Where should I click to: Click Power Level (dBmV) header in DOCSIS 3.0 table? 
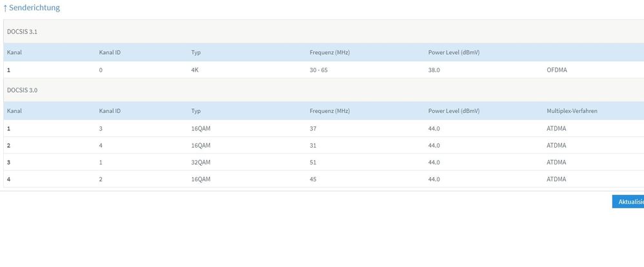pos(454,111)
